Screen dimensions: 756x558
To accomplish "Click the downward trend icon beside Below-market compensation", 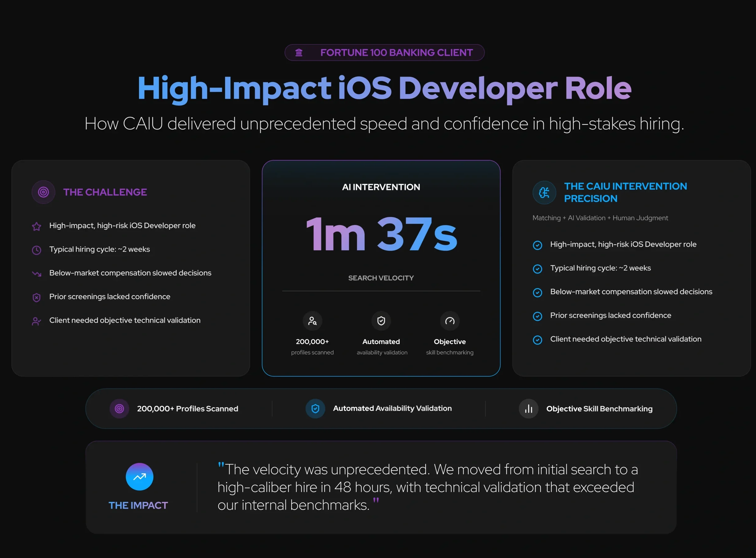I will coord(36,273).
